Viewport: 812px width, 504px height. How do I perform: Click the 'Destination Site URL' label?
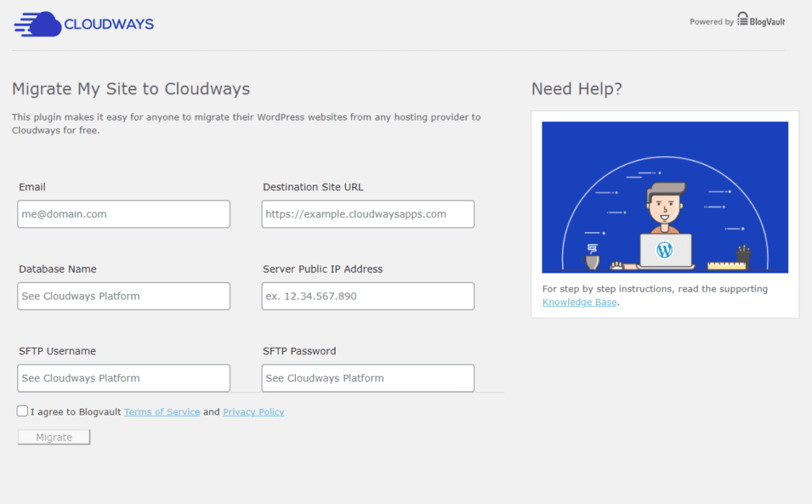(312, 187)
